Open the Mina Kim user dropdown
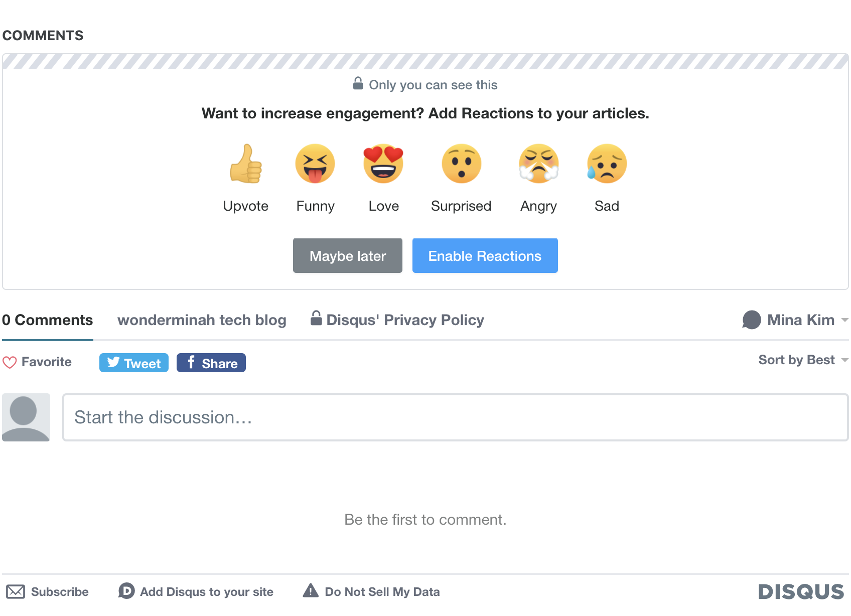Screen dimensions: 851x616 pyautogui.click(x=795, y=320)
